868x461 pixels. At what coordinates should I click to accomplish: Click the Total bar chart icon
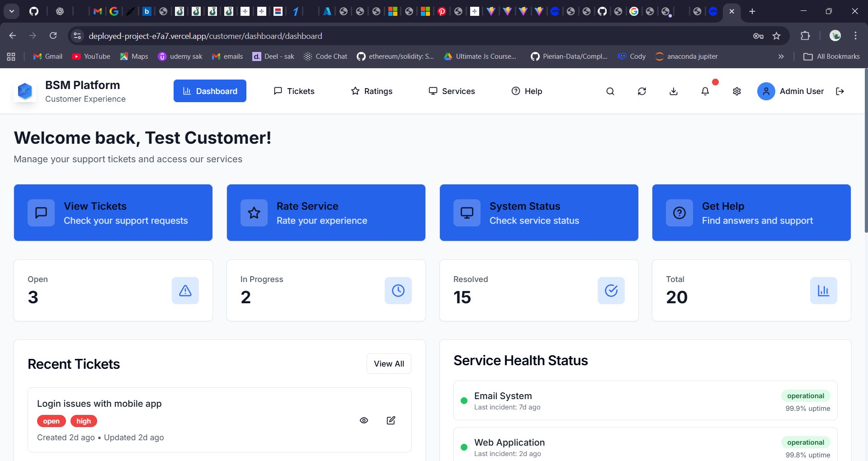click(824, 291)
